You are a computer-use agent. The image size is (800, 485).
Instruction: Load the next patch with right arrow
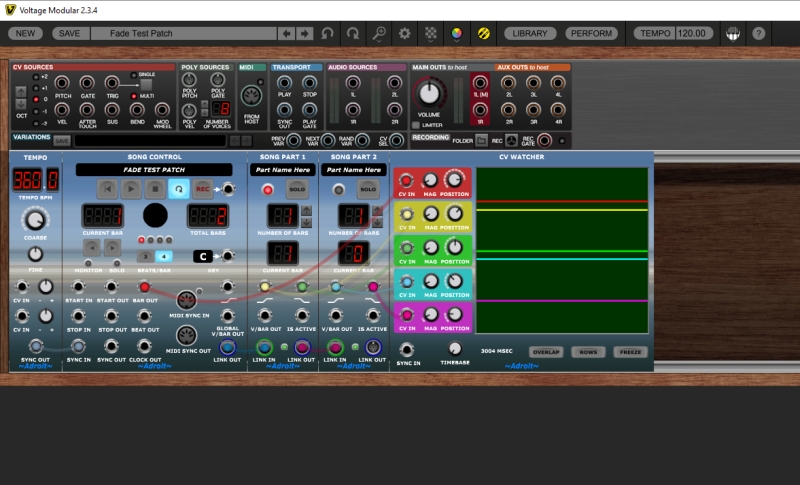point(305,34)
